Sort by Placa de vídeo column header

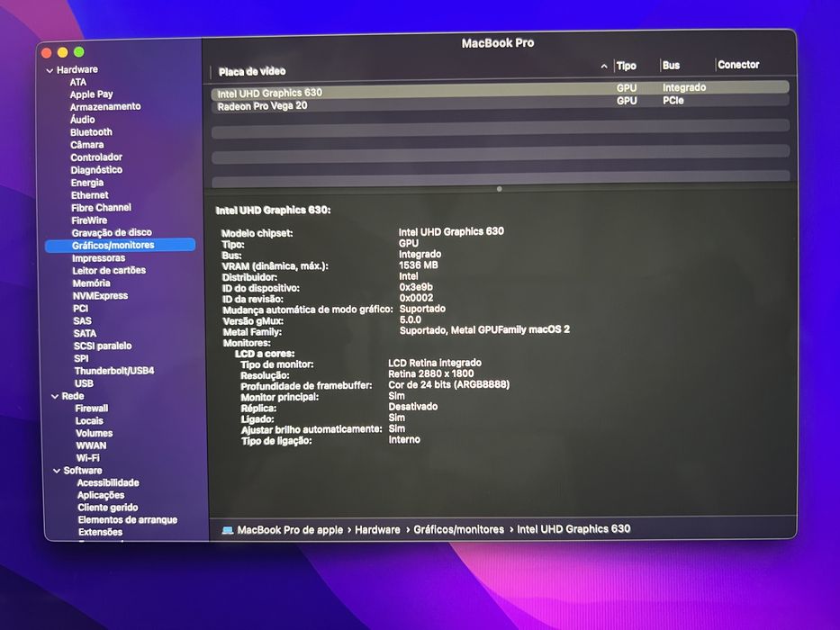(252, 71)
